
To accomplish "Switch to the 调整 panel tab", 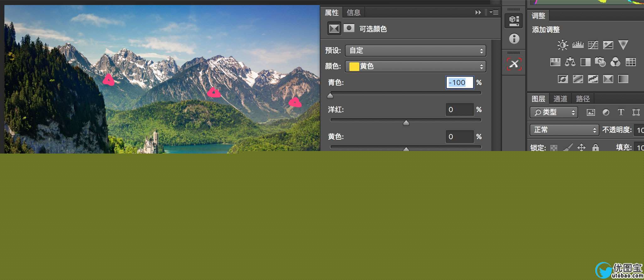I will (538, 16).
